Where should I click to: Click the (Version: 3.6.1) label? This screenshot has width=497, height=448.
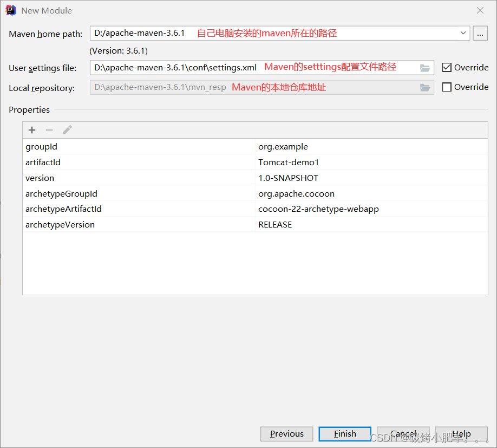click(x=119, y=51)
